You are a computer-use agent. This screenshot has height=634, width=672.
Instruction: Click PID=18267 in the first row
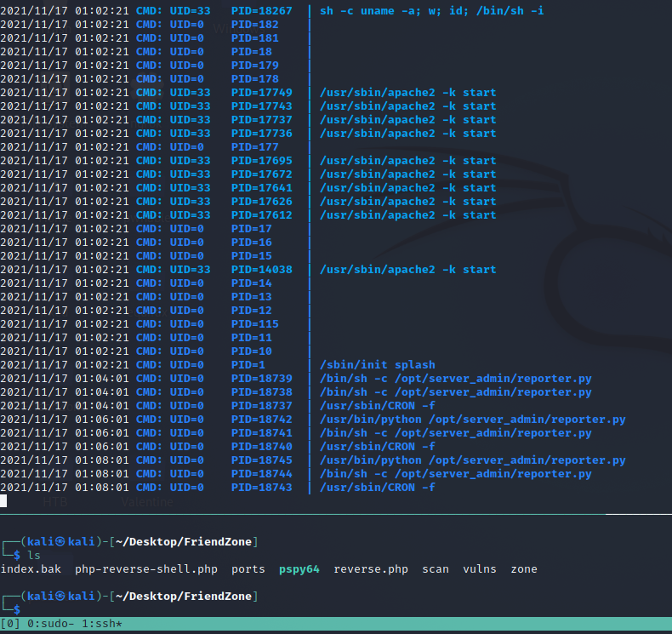[x=261, y=10]
